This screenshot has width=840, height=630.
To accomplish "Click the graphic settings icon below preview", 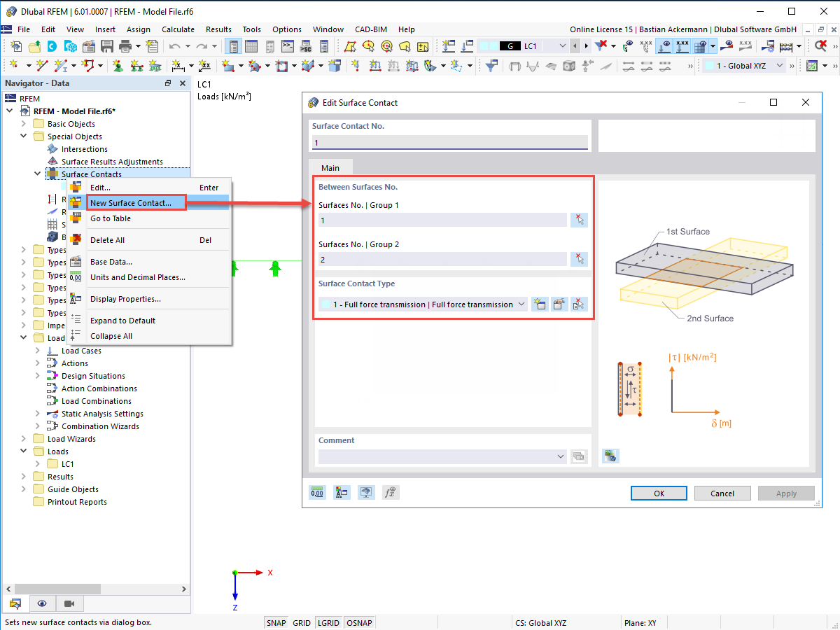I will click(610, 456).
